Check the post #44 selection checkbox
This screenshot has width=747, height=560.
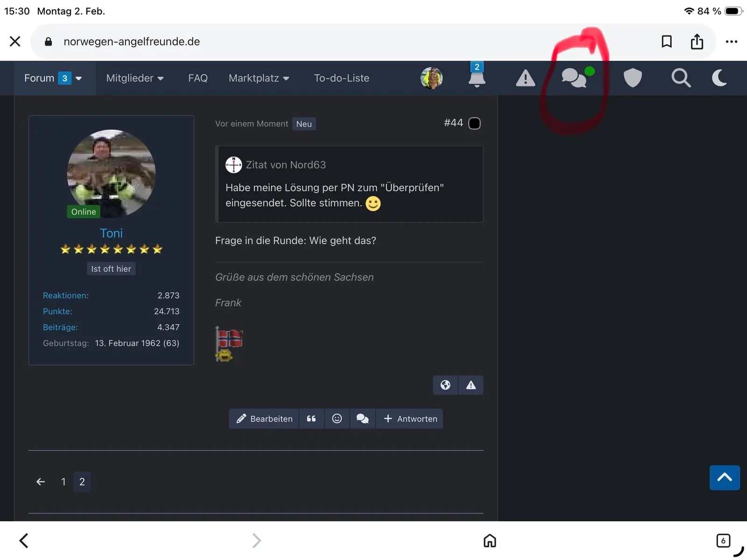pyautogui.click(x=474, y=123)
